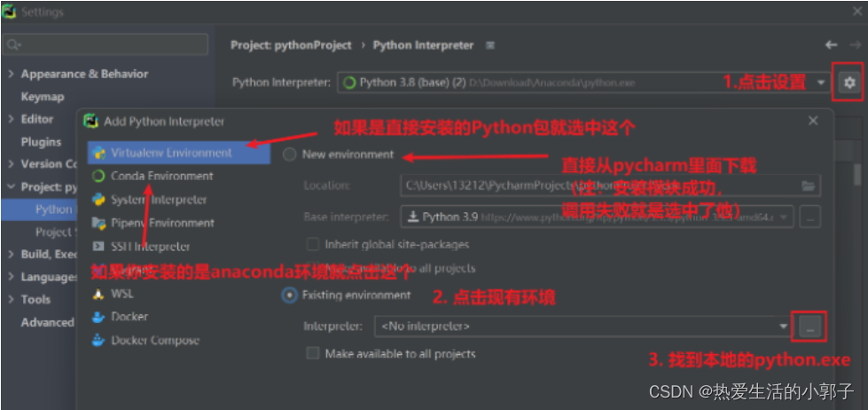Open Keymap settings
This screenshot has width=868, height=410.
(x=43, y=97)
